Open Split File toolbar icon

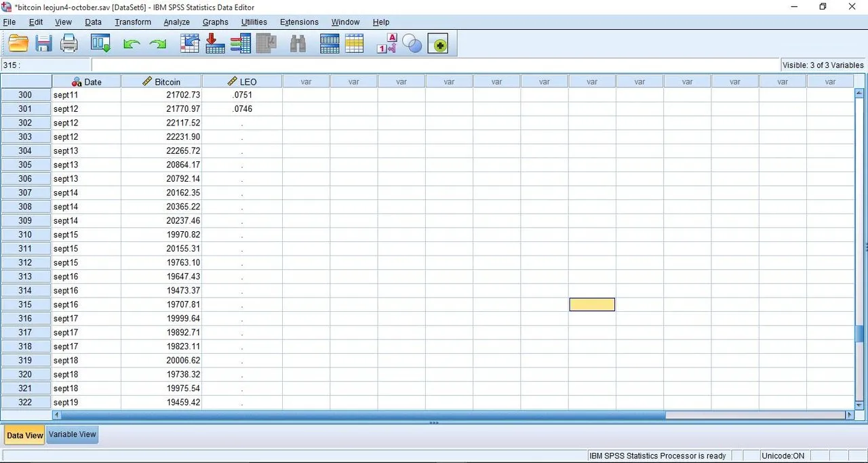click(330, 44)
